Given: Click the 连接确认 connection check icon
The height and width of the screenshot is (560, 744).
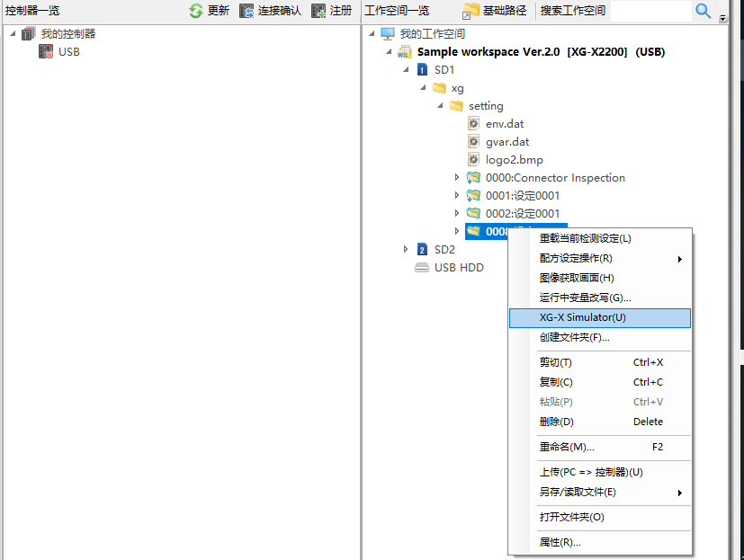Looking at the screenshot, I should [247, 11].
